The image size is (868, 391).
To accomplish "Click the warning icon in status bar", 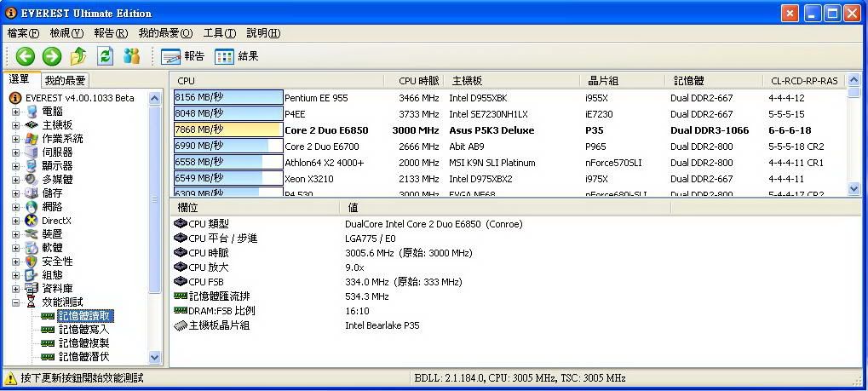I will coord(10,378).
